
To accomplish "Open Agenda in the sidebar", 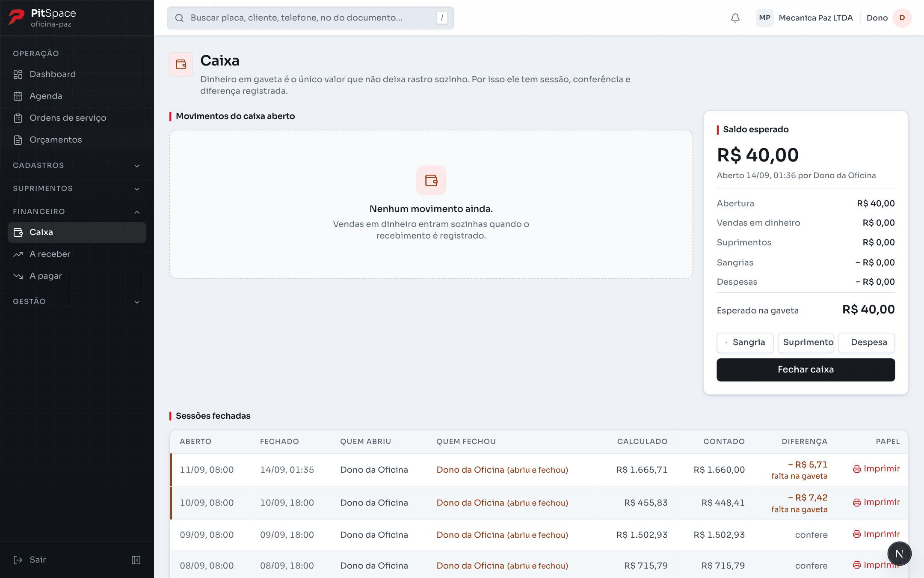I will tap(77, 96).
